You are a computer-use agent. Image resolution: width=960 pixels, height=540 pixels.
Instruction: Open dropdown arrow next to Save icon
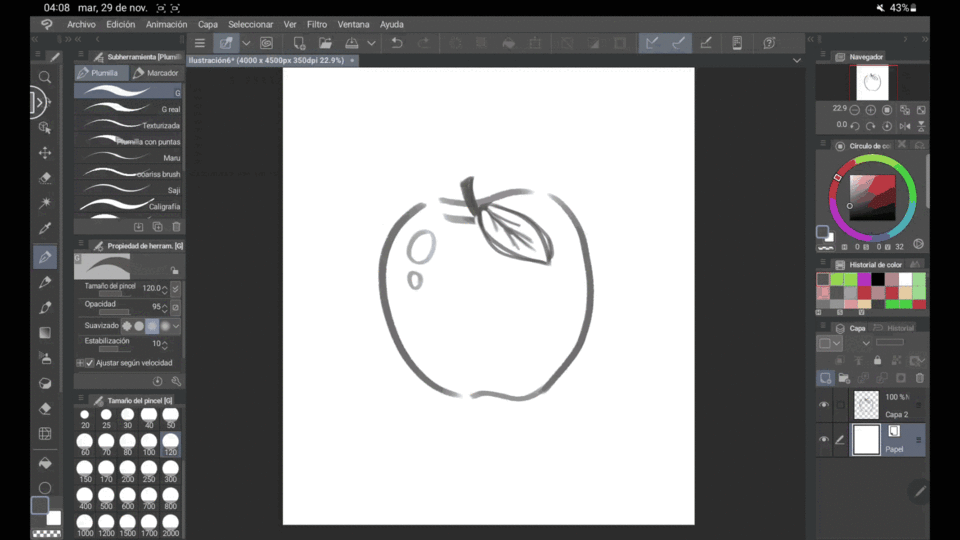pos(371,43)
